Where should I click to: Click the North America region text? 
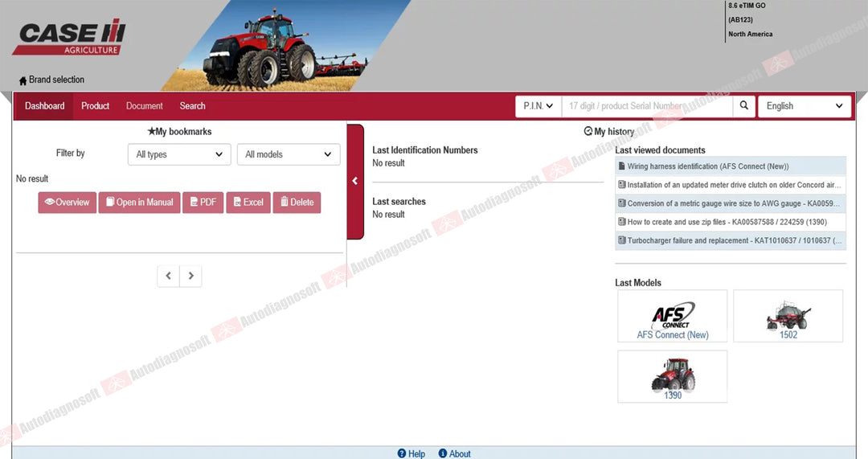750,35
